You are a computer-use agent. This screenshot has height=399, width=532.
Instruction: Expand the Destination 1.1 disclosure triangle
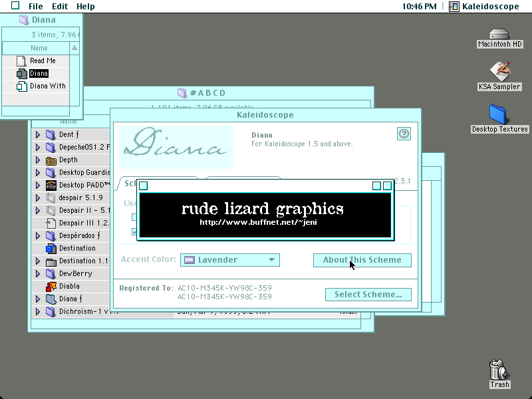pos(38,261)
